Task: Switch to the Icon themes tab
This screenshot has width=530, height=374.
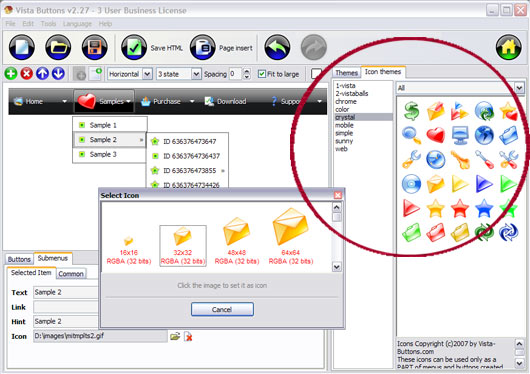Action: tap(383, 72)
